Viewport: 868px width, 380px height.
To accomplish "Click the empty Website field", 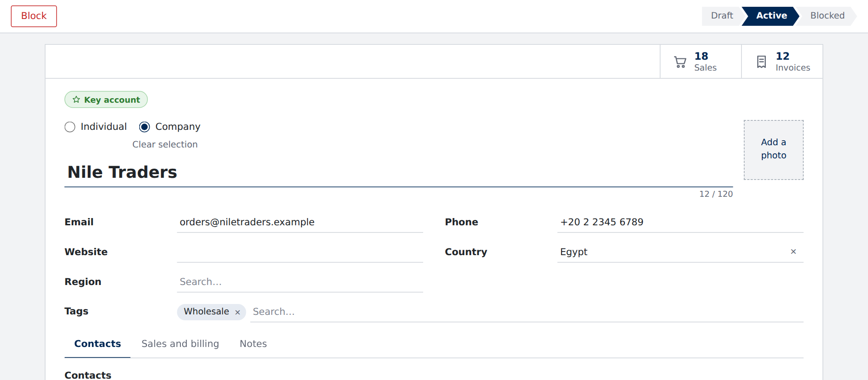I will click(x=300, y=252).
